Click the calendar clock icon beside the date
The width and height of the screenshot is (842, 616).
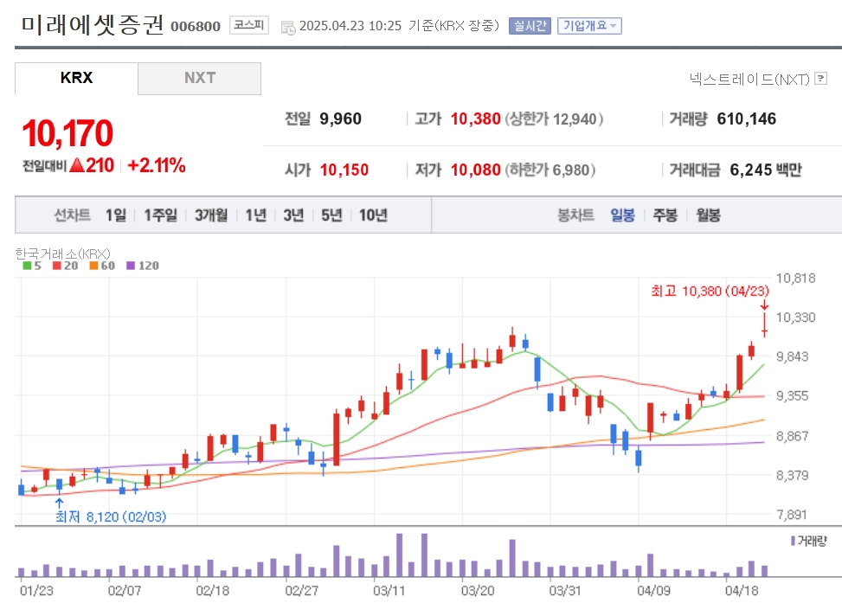coord(288,28)
